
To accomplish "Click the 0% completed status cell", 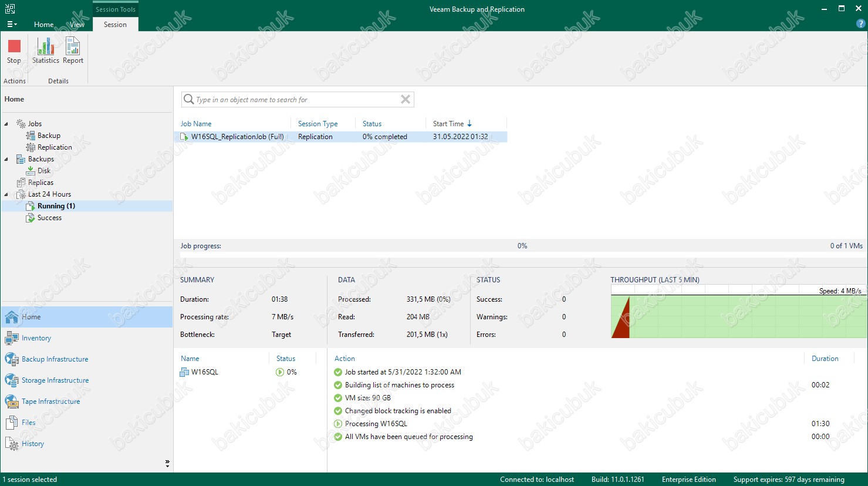I will (384, 137).
